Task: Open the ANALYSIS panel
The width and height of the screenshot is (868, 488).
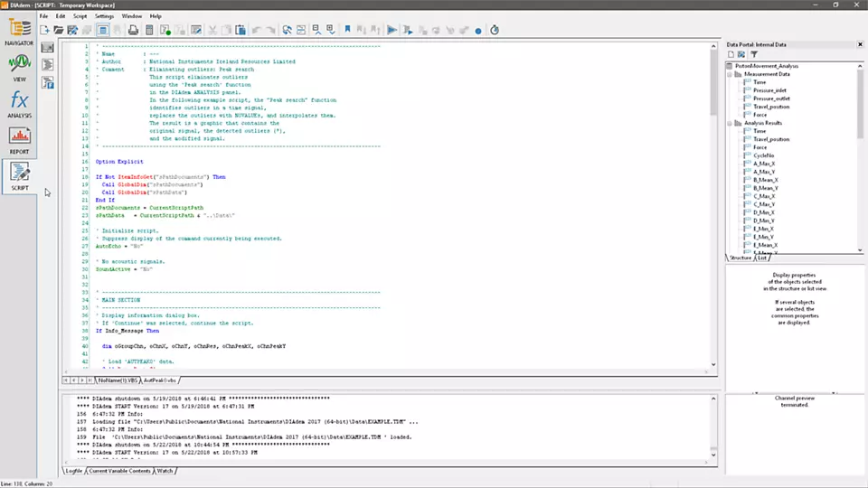Action: [x=19, y=105]
